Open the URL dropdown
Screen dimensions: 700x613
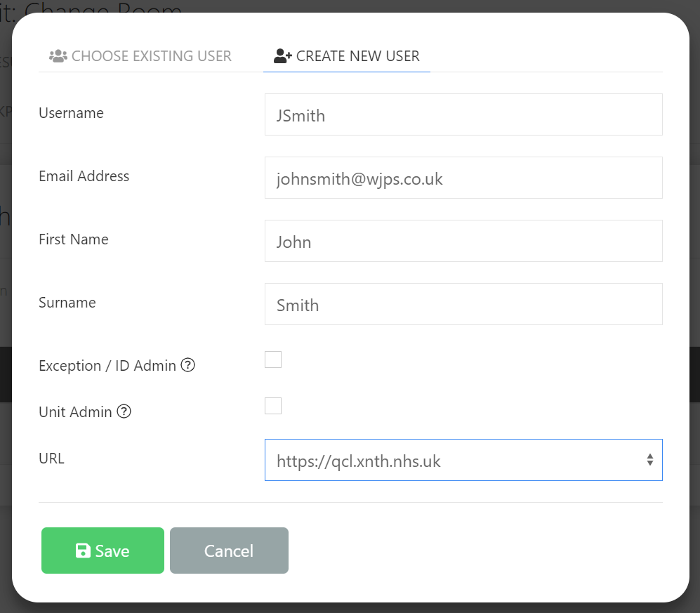click(x=463, y=460)
